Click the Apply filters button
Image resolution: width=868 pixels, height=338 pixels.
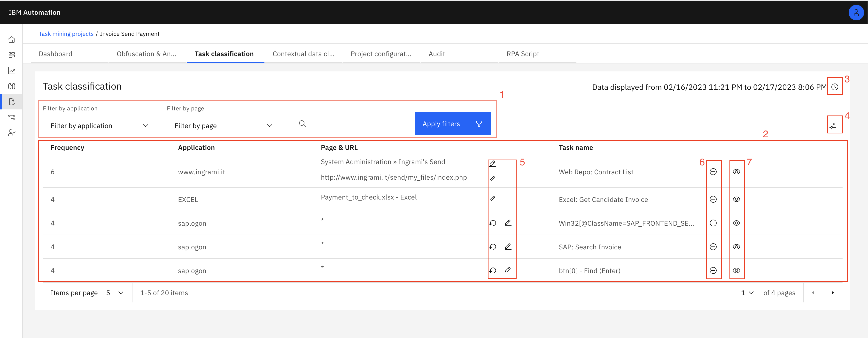click(453, 124)
